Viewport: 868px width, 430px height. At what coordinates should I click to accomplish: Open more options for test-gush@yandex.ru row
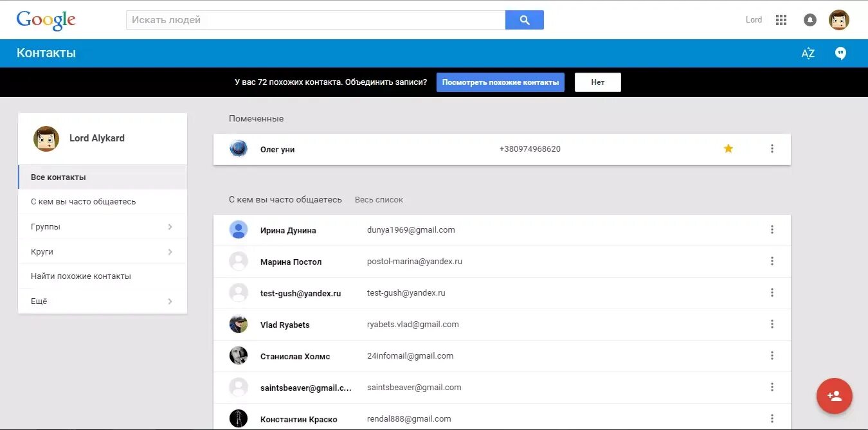[772, 292]
